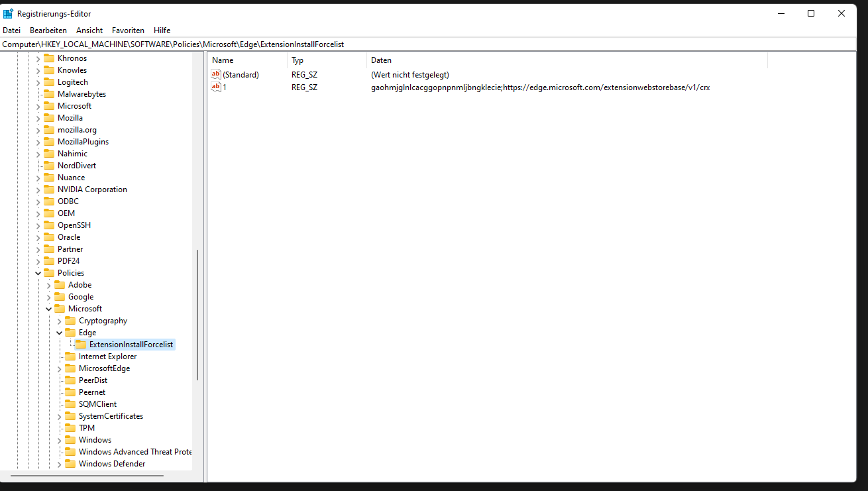Expand the Nuance key
The height and width of the screenshot is (491, 868).
click(38, 178)
